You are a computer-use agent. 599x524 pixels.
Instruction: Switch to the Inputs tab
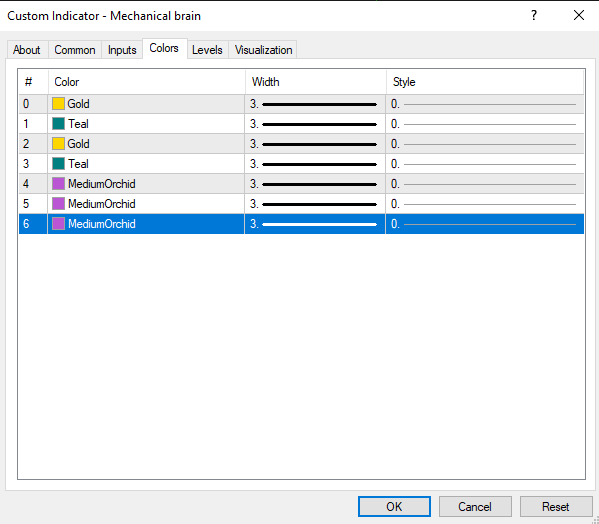(122, 50)
